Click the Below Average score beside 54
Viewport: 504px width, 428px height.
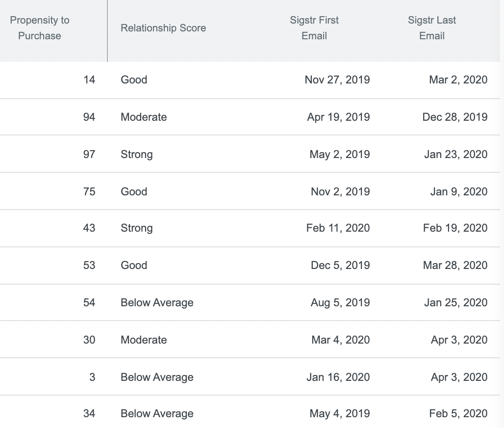(157, 303)
